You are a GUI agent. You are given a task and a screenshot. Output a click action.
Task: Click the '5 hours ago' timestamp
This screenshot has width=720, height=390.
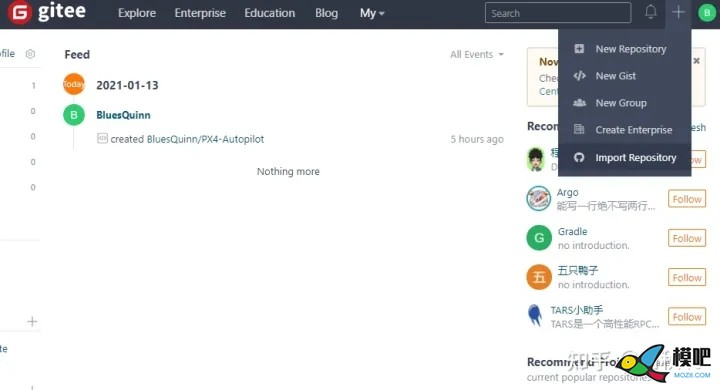(x=477, y=139)
